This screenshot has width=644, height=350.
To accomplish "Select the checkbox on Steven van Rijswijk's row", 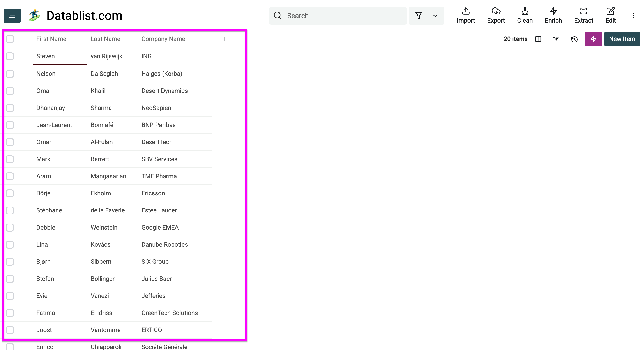I will (10, 56).
